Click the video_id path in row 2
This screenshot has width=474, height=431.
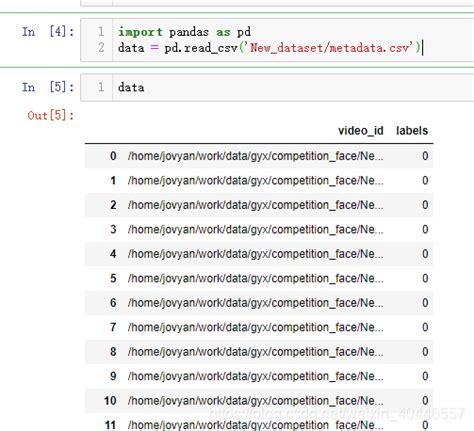coord(256,205)
